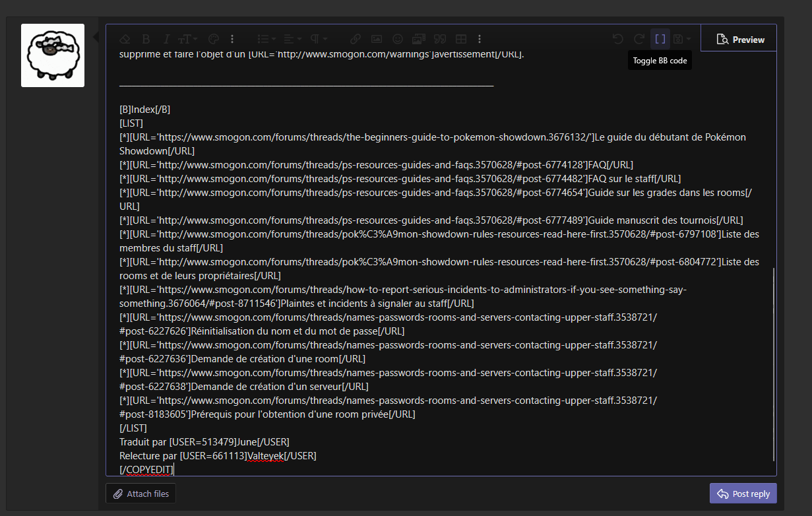Open the Smilies emoji picker
This screenshot has width=812, height=516.
coord(398,39)
